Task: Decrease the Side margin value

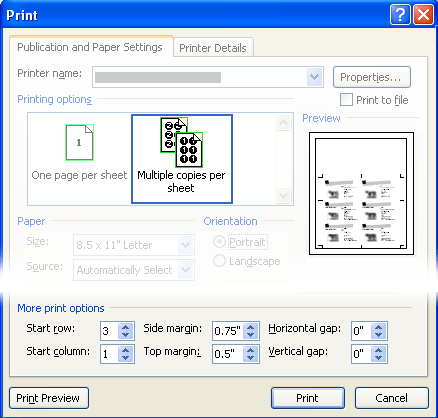Action: 251,335
